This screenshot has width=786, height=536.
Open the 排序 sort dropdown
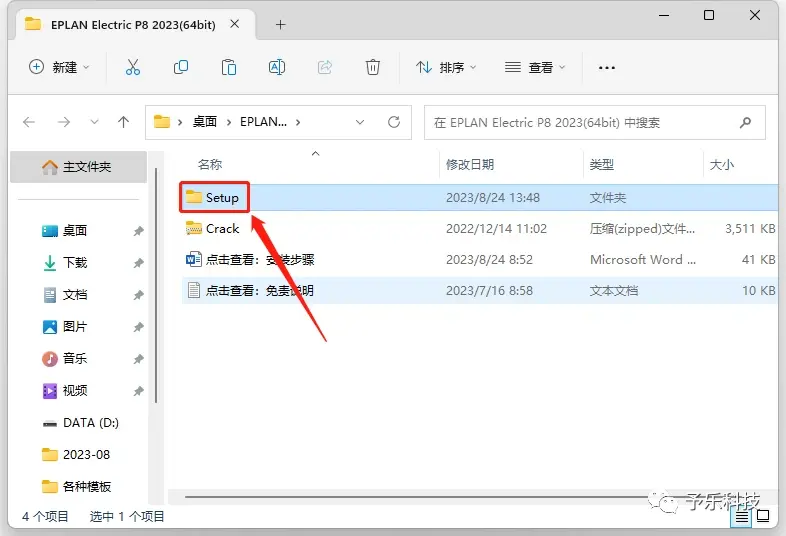tap(446, 67)
